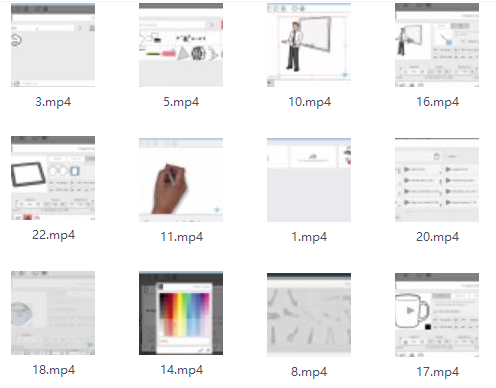Click the 17.mp4 file name label
496x388 pixels.
(x=437, y=372)
